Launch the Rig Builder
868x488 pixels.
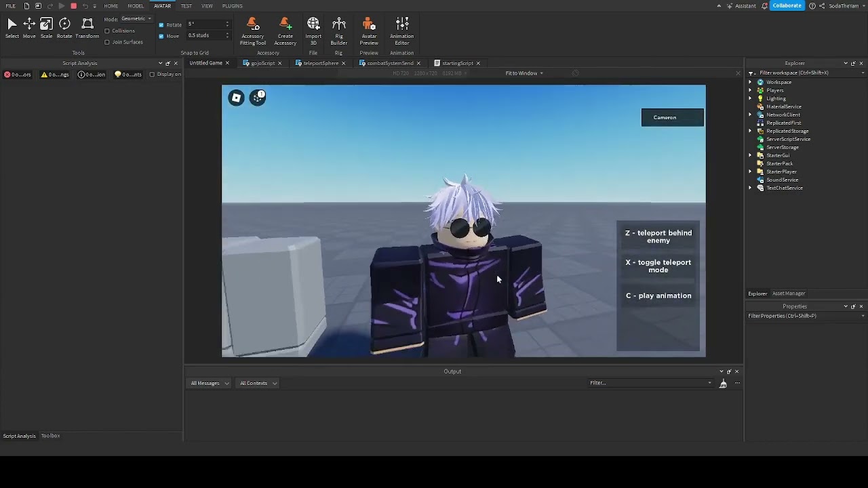339,31
